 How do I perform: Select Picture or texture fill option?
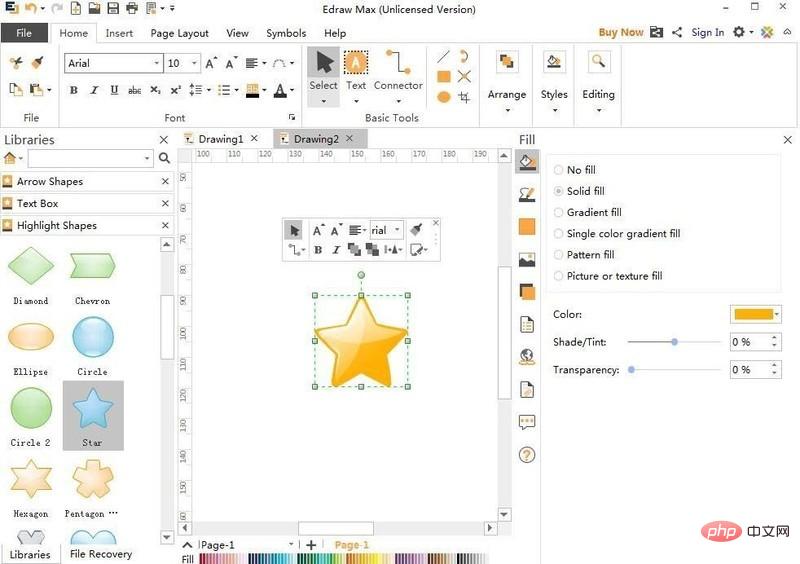(608, 276)
